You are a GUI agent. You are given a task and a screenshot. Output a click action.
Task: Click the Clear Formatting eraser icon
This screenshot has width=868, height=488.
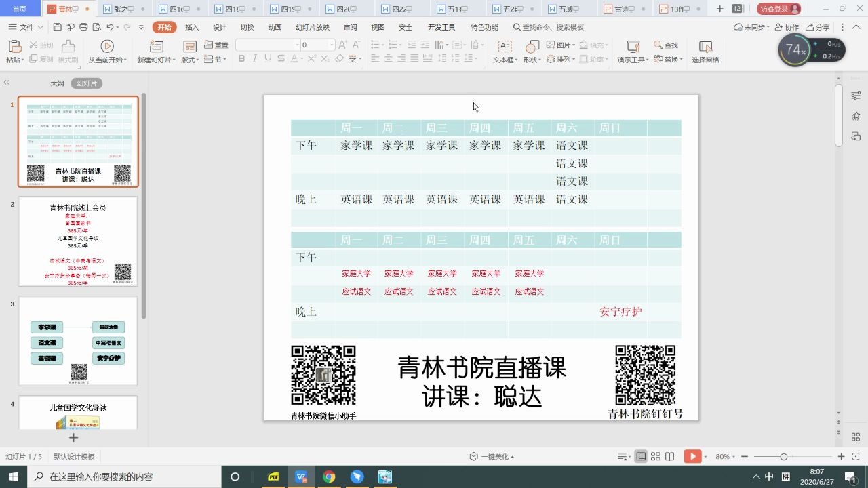click(340, 59)
